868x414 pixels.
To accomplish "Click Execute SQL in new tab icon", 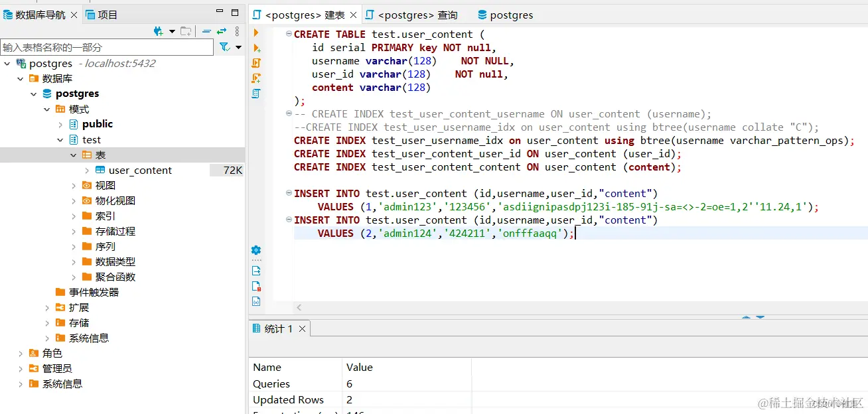I will click(x=256, y=48).
